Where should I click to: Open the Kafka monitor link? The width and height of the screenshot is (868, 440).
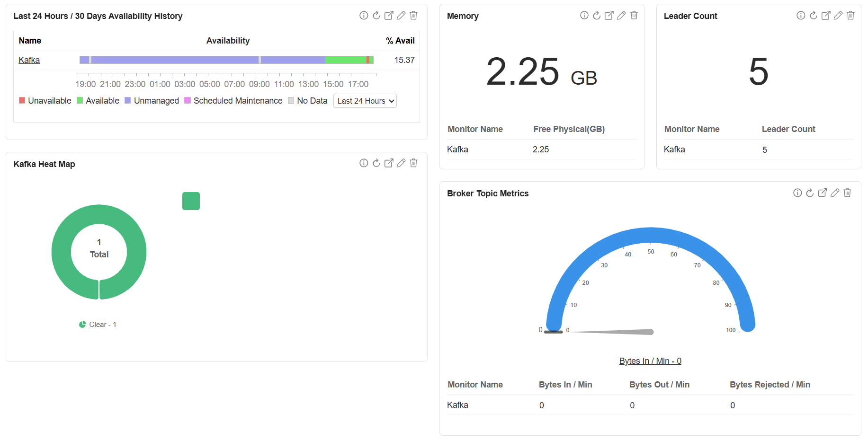point(29,60)
